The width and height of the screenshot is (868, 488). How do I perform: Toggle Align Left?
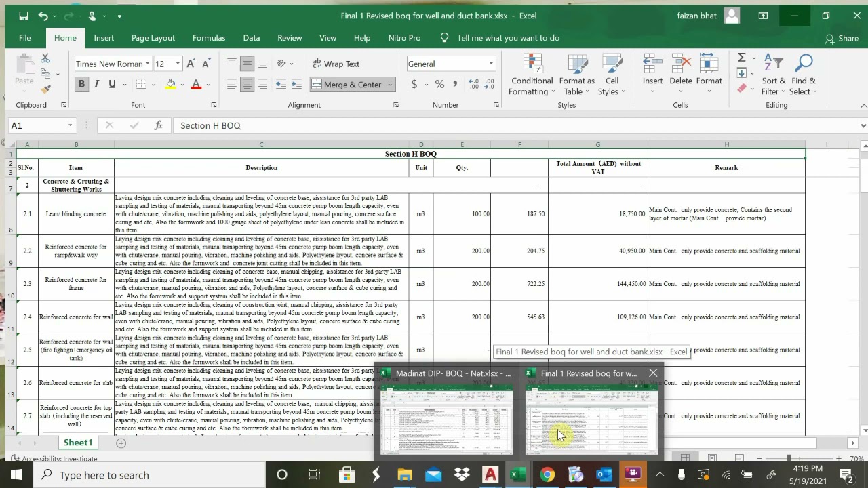click(232, 84)
